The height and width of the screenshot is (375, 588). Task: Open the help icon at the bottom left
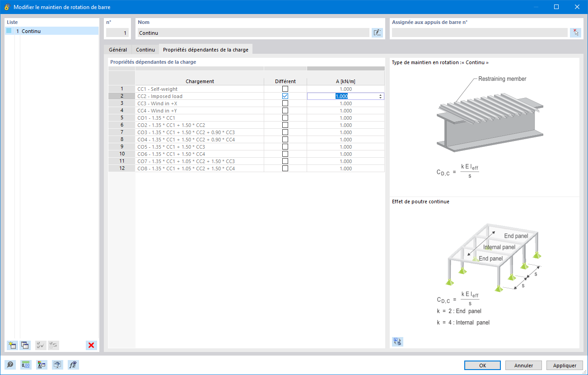pyautogui.click(x=10, y=365)
